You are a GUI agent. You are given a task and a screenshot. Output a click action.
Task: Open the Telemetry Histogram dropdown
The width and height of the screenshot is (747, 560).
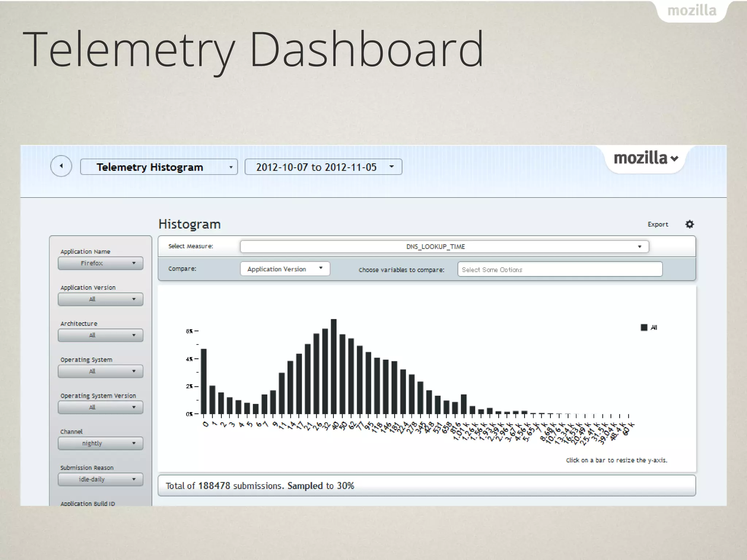(159, 167)
